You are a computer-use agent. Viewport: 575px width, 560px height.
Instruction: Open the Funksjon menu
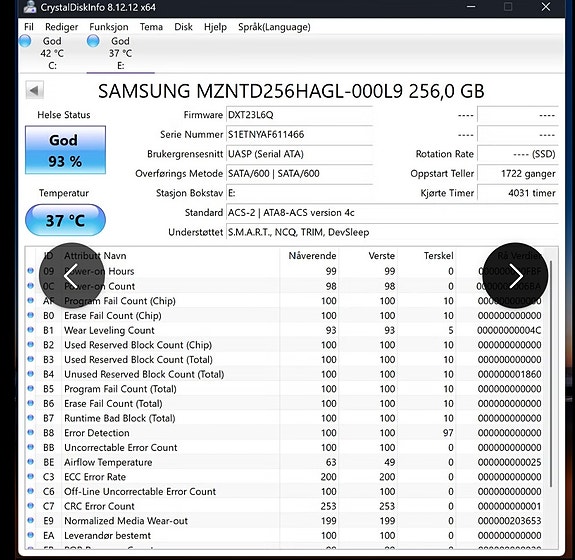109,27
